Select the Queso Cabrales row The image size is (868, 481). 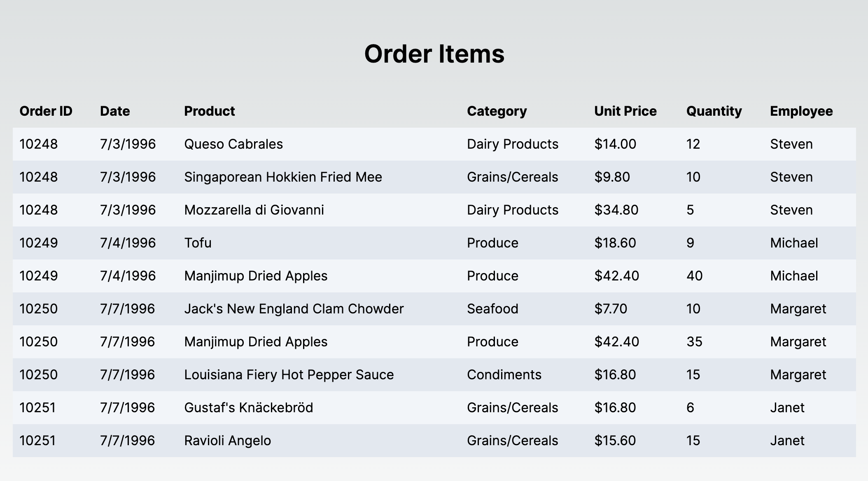[233, 144]
